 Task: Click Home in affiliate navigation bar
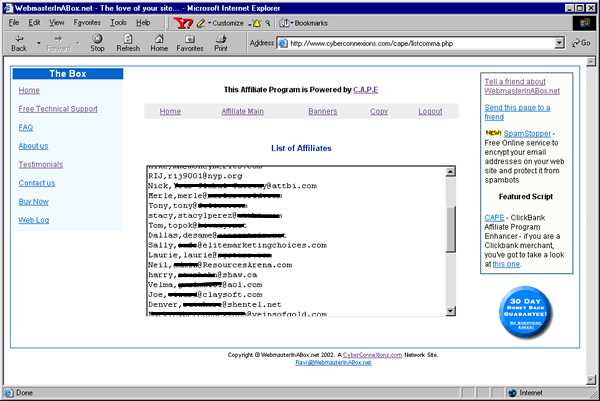(x=170, y=111)
